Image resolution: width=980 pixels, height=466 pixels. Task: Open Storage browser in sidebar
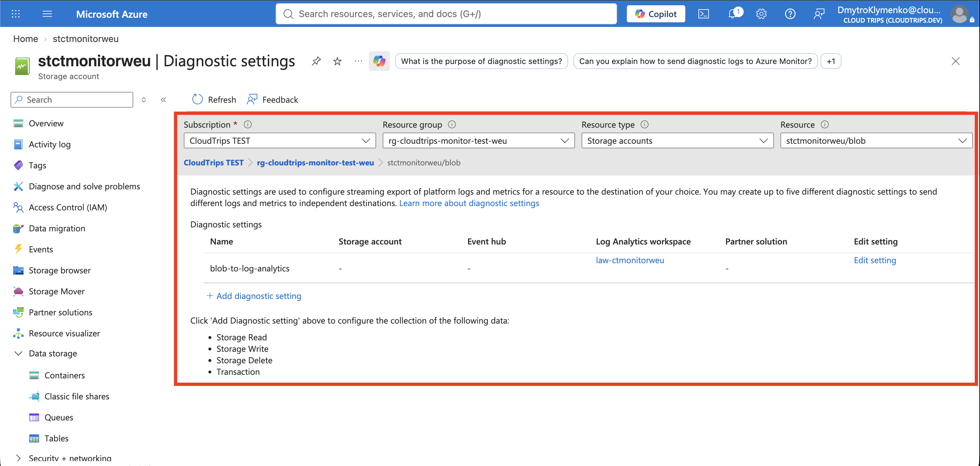[x=60, y=270]
